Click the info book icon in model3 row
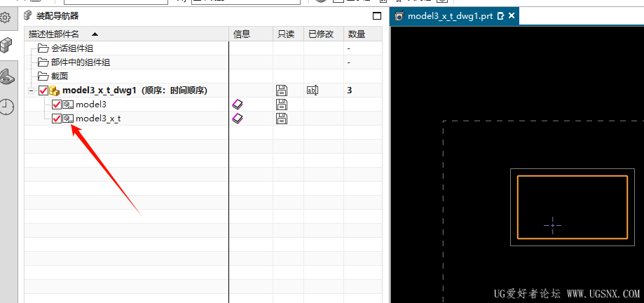Screen dimensions: 644x303 point(238,105)
